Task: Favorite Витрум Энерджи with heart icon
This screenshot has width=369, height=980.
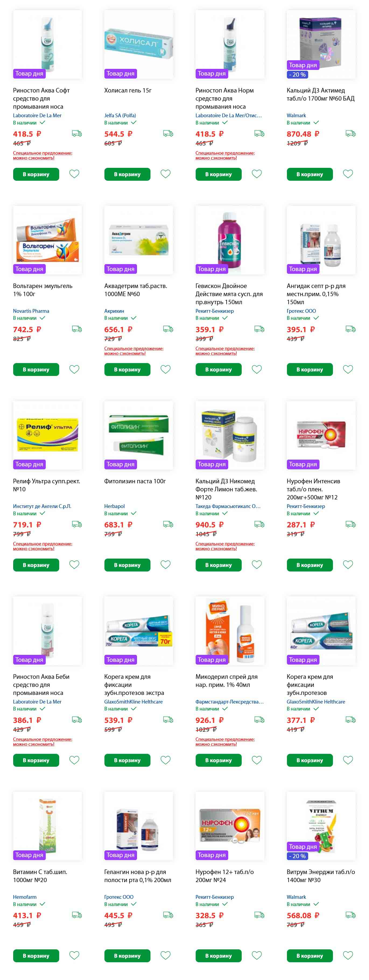Action: 348,955
